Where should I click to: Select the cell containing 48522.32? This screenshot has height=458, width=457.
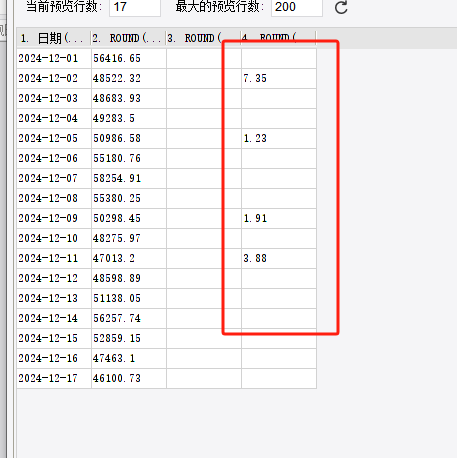129,78
